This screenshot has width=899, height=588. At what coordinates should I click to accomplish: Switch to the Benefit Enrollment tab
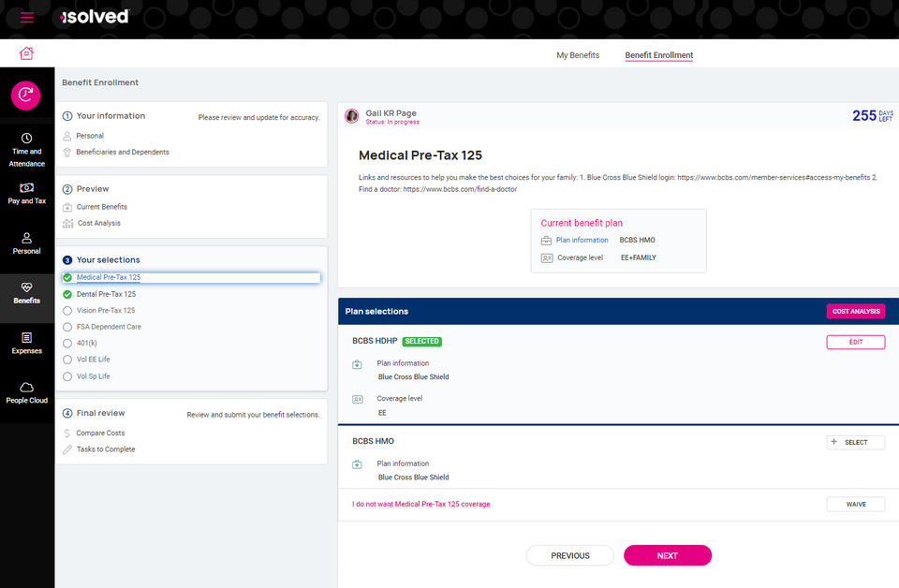[658, 55]
